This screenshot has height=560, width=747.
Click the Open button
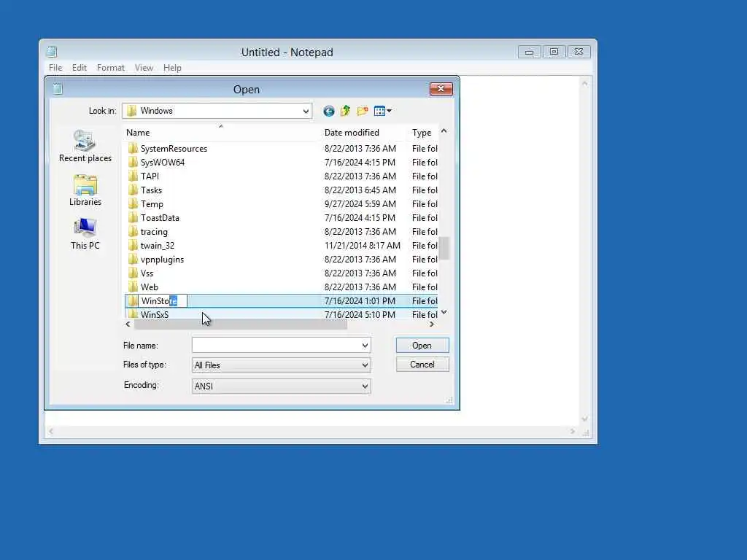pos(422,345)
